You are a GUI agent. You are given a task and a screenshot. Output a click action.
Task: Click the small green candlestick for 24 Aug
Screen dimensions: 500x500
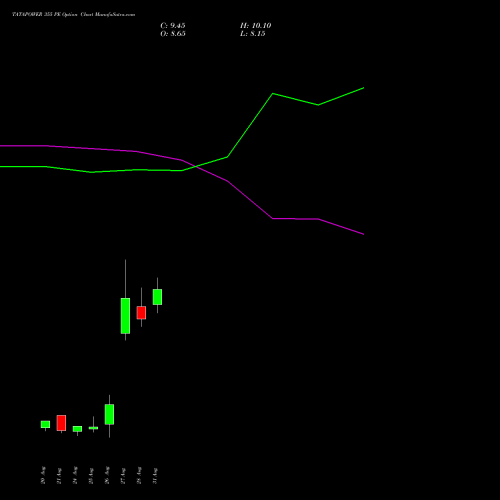tap(77, 429)
